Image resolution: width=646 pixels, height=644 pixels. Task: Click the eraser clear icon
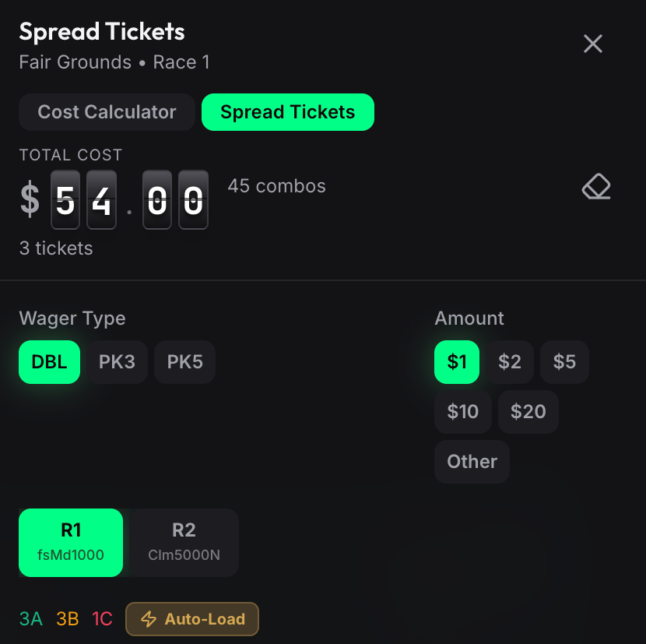click(x=596, y=188)
